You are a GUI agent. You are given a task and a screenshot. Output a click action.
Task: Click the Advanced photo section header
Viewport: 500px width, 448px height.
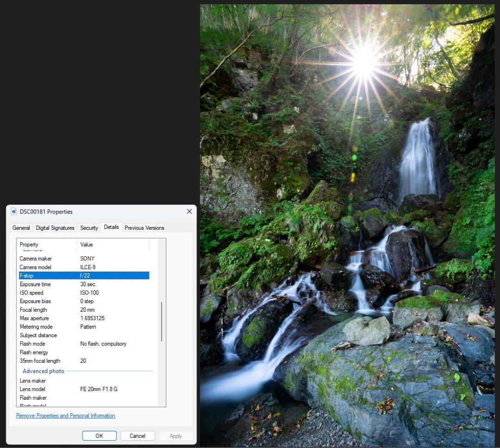pyautogui.click(x=44, y=371)
